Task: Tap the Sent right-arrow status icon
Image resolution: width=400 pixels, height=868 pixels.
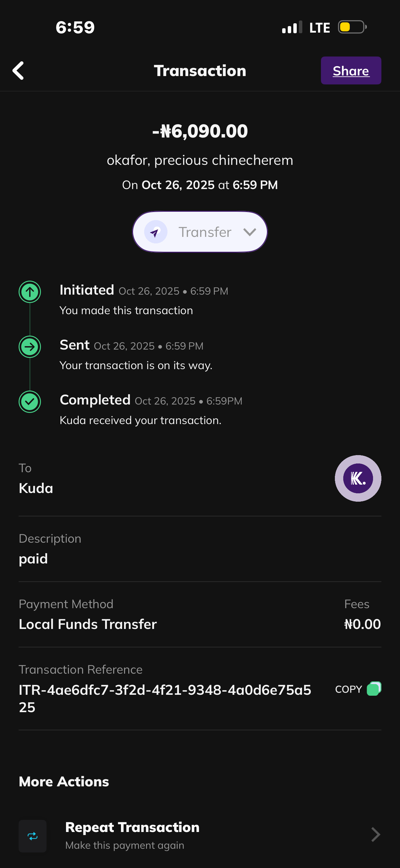Action: click(x=30, y=347)
